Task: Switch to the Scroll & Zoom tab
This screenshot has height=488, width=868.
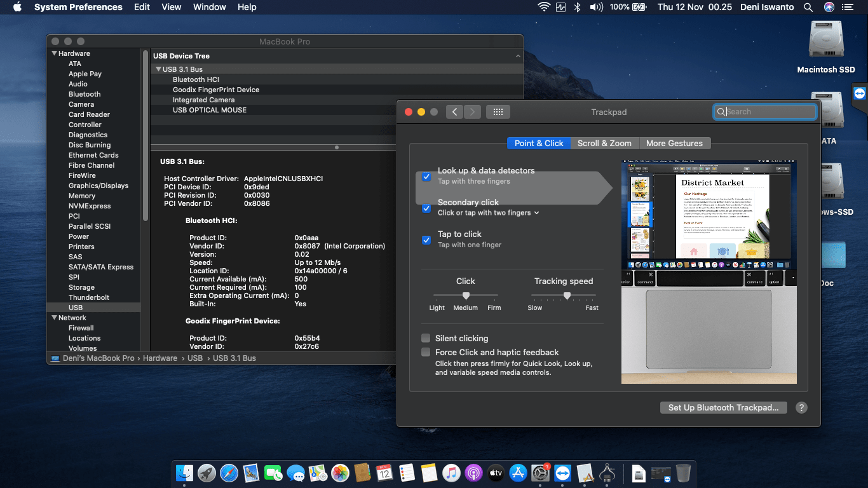Action: 604,143
